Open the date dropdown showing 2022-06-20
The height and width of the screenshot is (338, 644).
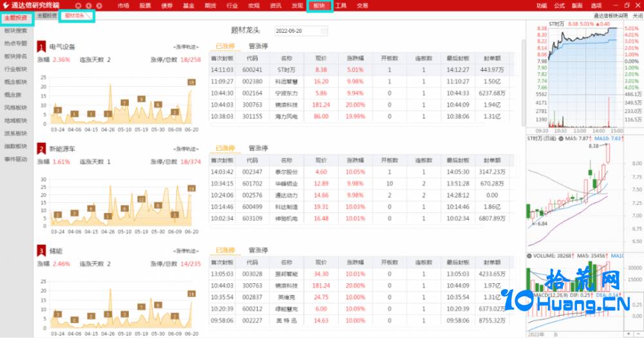coord(301,31)
